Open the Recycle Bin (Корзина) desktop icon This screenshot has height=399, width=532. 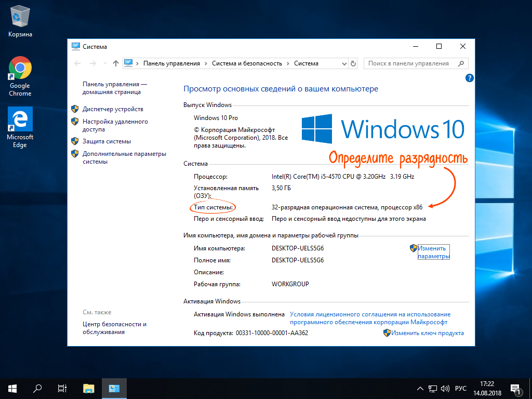(x=20, y=21)
